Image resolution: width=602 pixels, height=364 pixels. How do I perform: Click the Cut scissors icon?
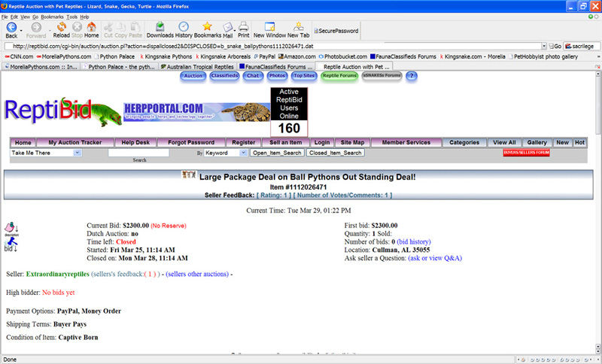coord(108,27)
